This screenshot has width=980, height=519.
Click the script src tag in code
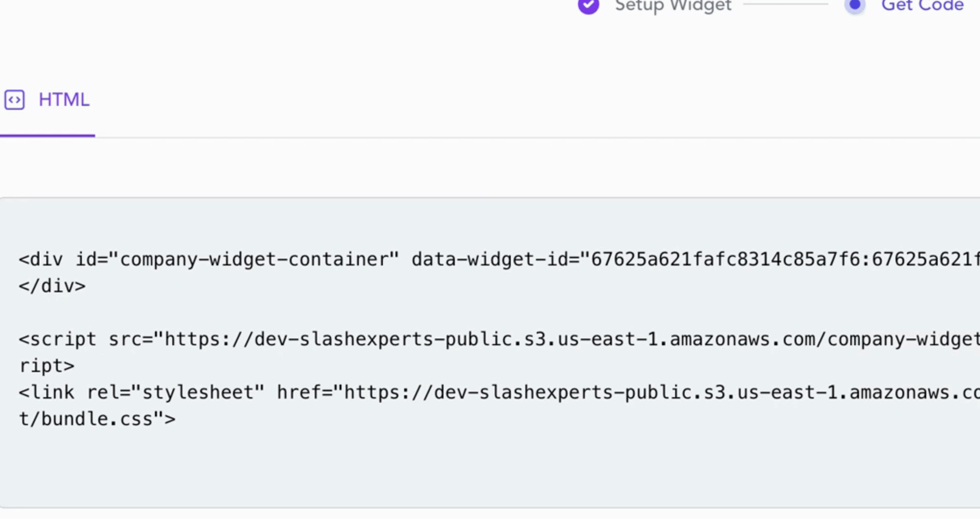[57, 339]
